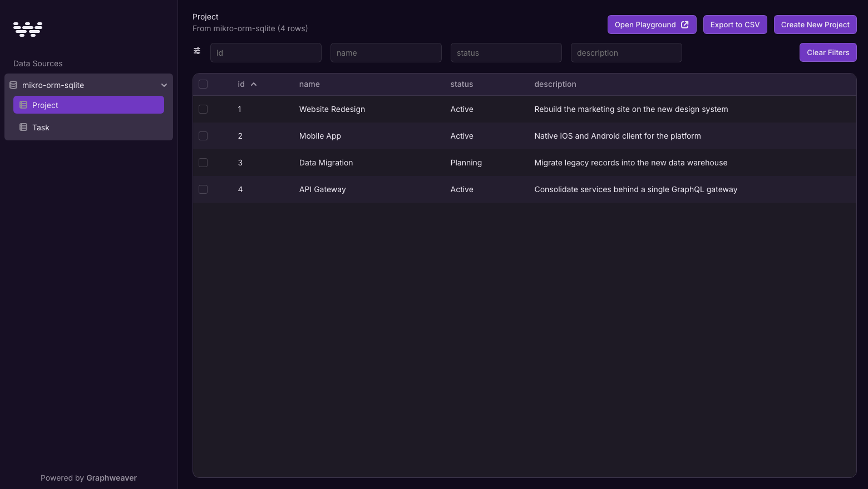Select the Project entity in sidebar
The image size is (868, 489).
(89, 105)
